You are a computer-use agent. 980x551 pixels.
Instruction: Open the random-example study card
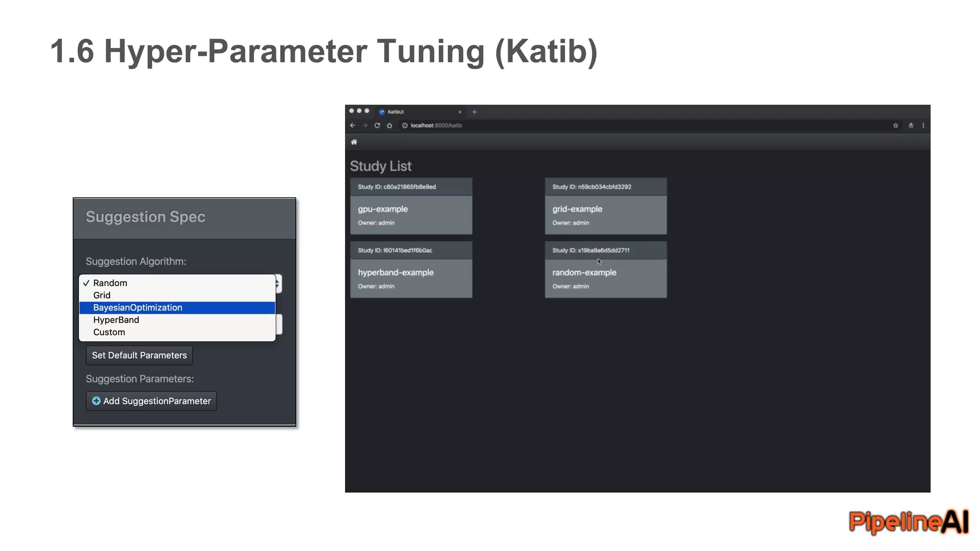click(x=605, y=277)
